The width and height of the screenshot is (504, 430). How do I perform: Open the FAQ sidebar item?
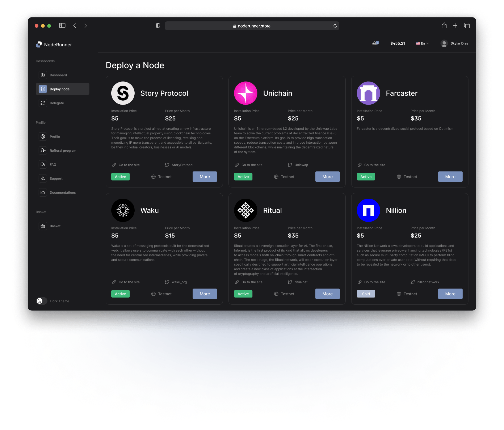tap(63, 164)
